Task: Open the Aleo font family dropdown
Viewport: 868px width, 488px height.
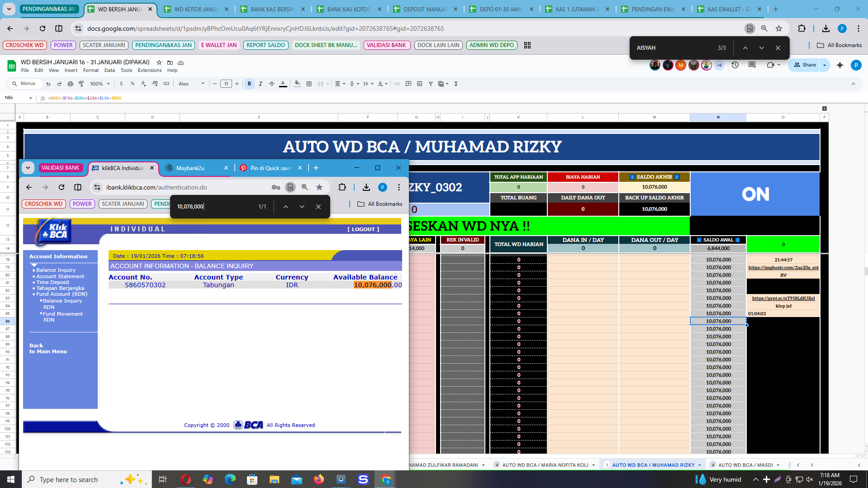Action: point(191,84)
